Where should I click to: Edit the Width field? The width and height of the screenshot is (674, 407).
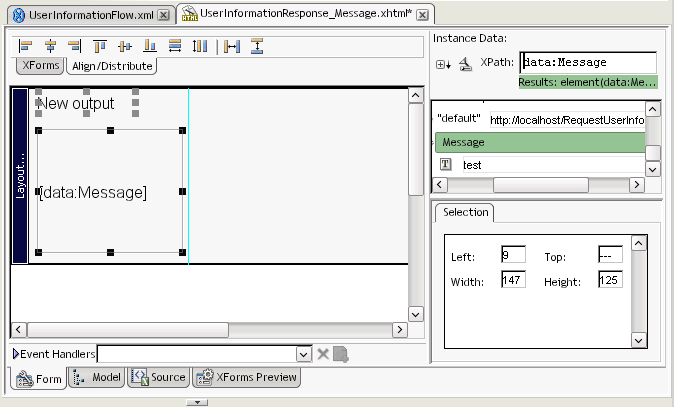point(513,280)
